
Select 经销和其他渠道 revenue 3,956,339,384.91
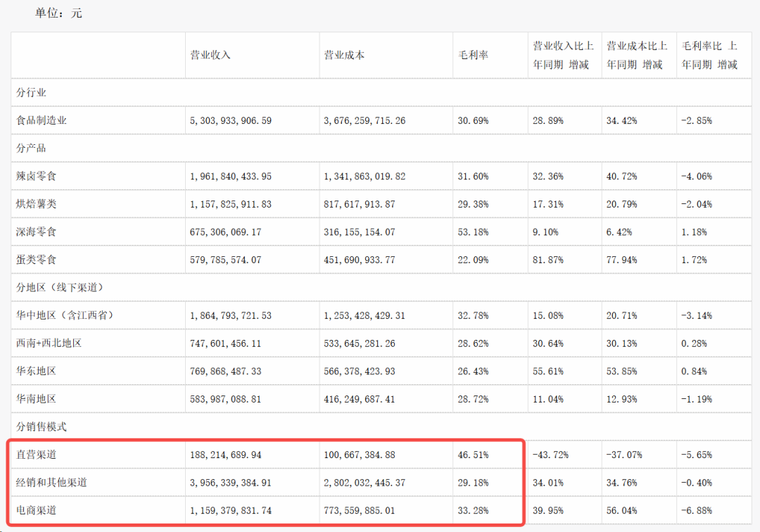pyautogui.click(x=231, y=483)
